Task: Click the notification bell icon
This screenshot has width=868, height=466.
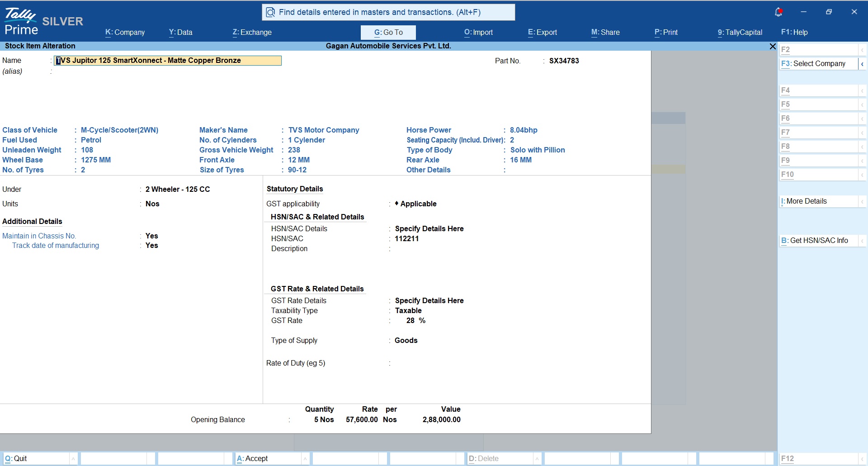Action: pos(778,12)
